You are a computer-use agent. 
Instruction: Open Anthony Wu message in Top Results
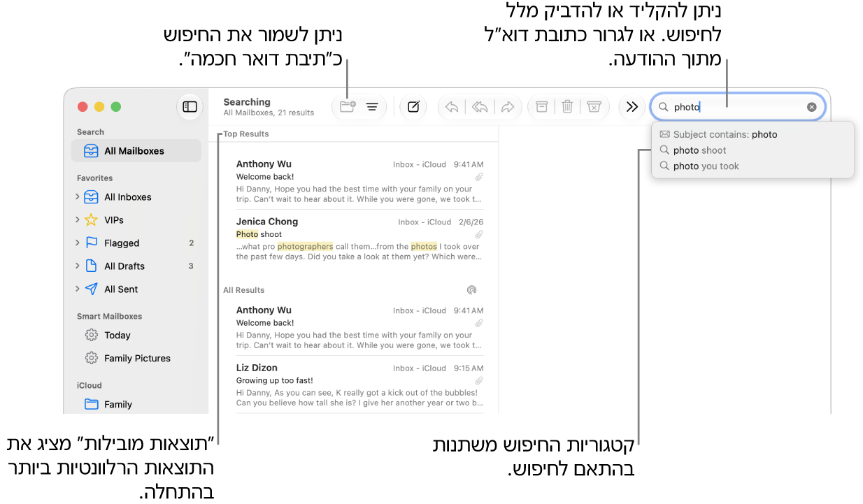click(359, 181)
